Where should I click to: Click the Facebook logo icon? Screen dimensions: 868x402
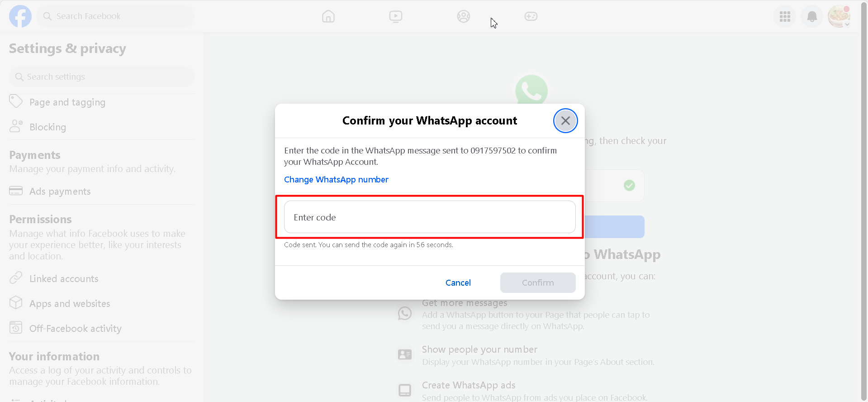pyautogui.click(x=20, y=16)
